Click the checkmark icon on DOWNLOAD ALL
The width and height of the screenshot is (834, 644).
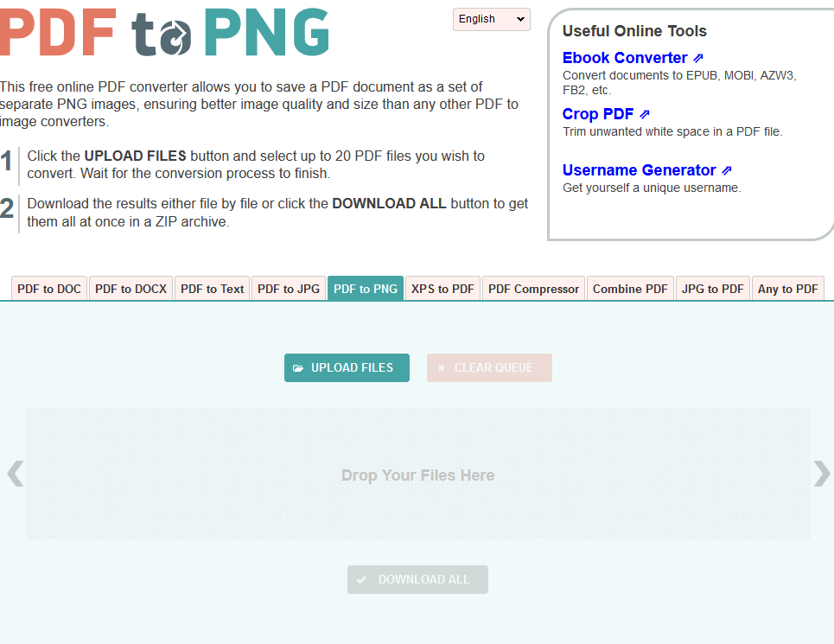tap(361, 579)
